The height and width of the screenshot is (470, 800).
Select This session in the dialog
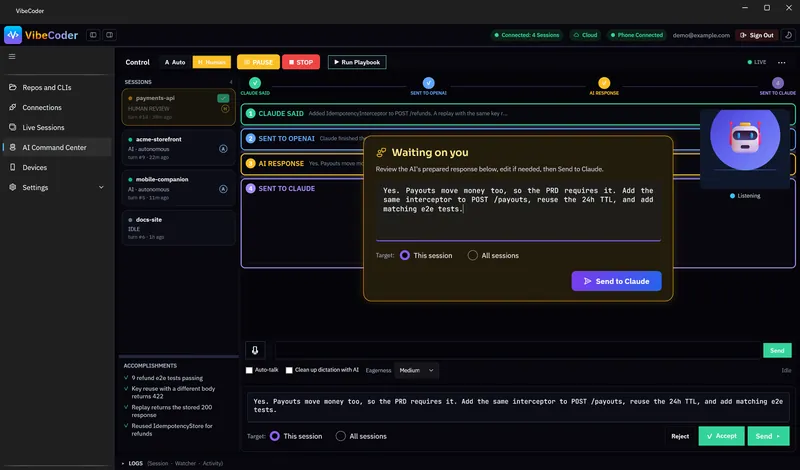(x=405, y=255)
